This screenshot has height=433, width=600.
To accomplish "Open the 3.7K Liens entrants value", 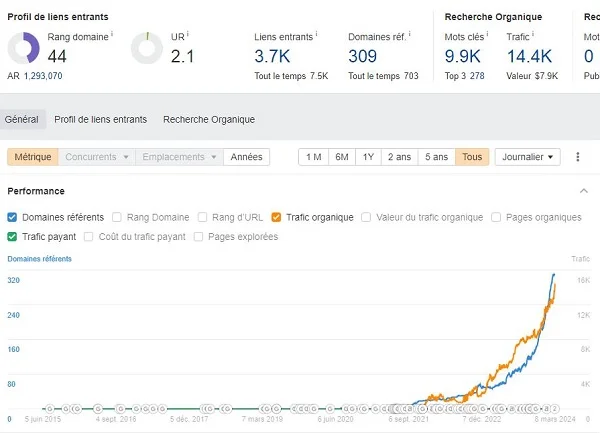I will coord(272,57).
